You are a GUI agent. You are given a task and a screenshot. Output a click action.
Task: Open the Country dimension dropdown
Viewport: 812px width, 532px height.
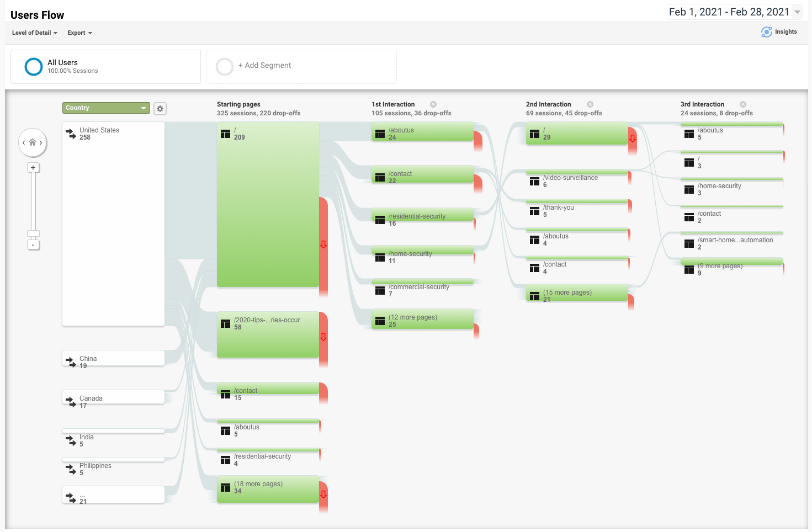[106, 108]
